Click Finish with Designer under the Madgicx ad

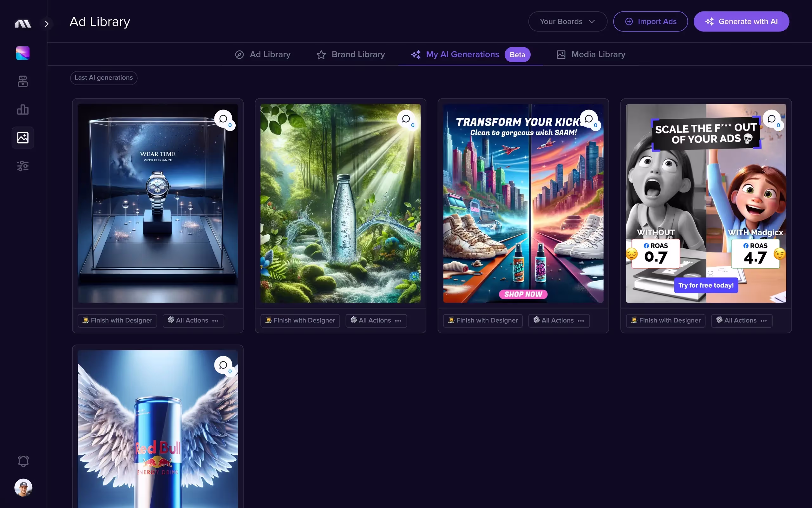[x=666, y=321]
